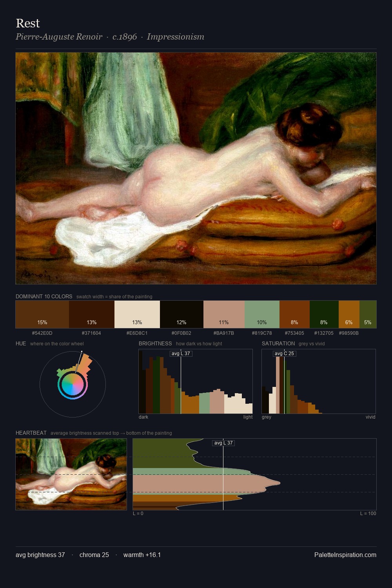Click hex code #132705
The image size is (392, 588).
tap(324, 333)
